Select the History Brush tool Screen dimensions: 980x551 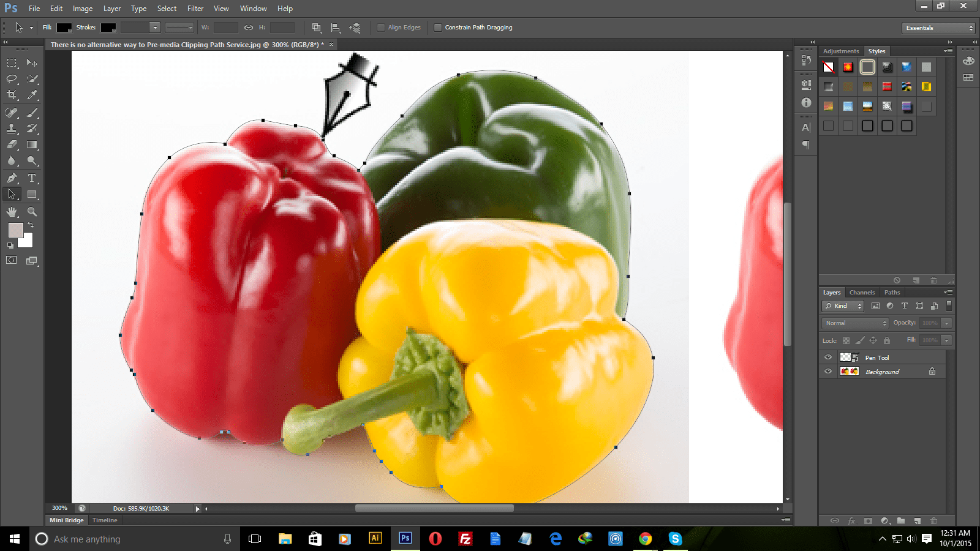click(x=32, y=129)
